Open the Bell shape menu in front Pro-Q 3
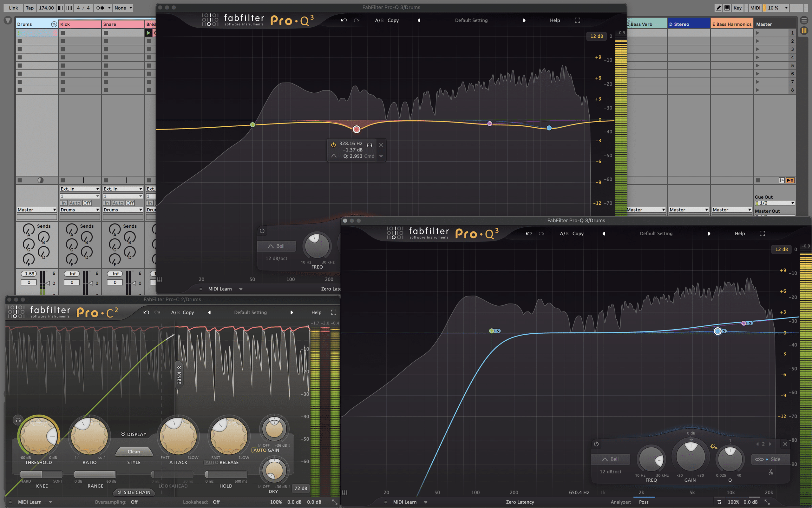 [x=611, y=459]
